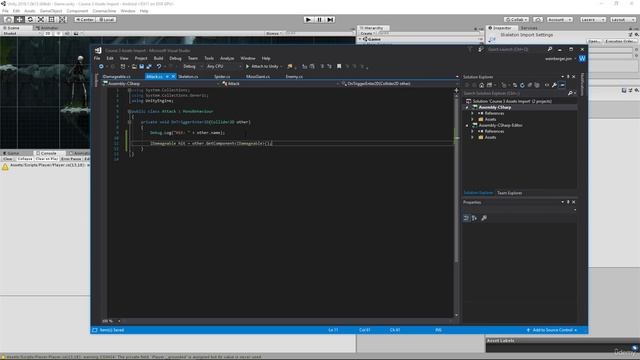Open Enemy.cs editor tab
Screen dimensions: 640x360
pyautogui.click(x=294, y=76)
